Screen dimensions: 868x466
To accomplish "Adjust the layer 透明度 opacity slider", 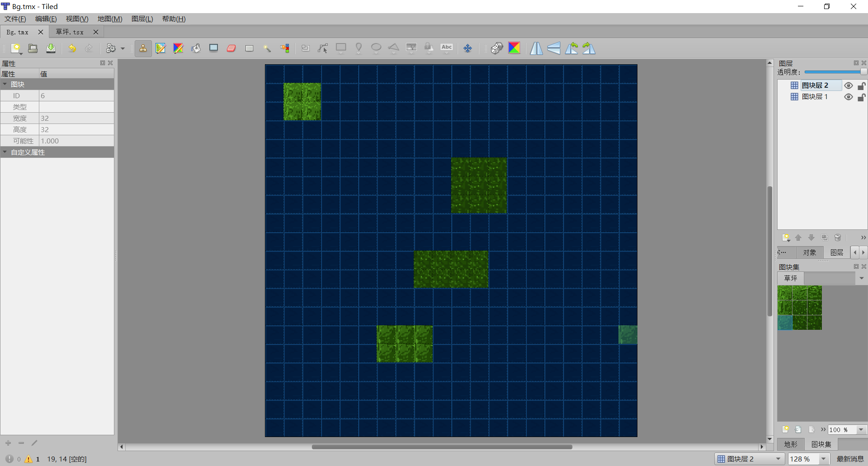I will [835, 72].
